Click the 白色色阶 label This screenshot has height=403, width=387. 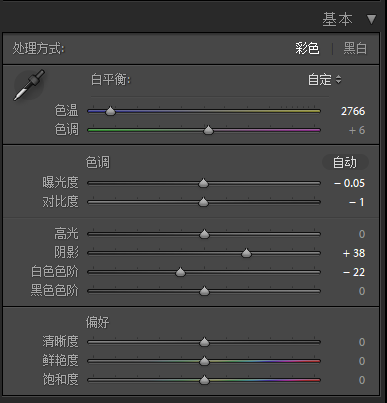[x=55, y=271]
